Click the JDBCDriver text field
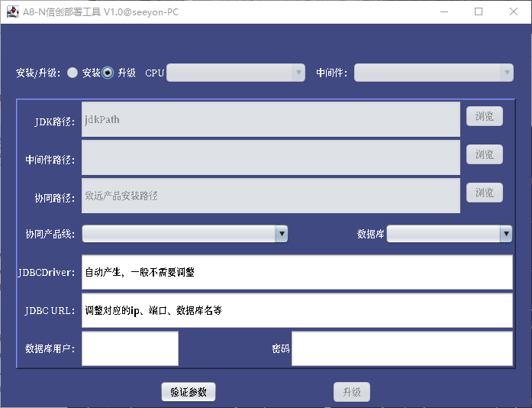The image size is (532, 408). pyautogui.click(x=297, y=272)
